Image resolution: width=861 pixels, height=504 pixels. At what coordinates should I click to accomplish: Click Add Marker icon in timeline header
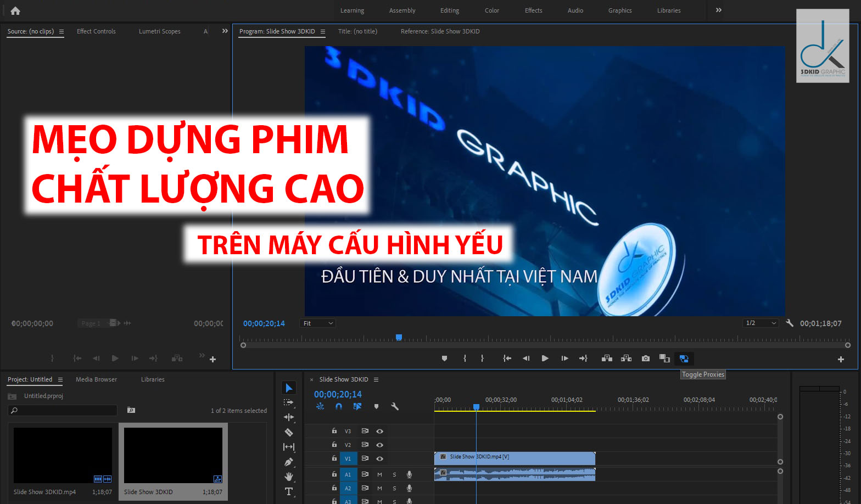tap(376, 407)
